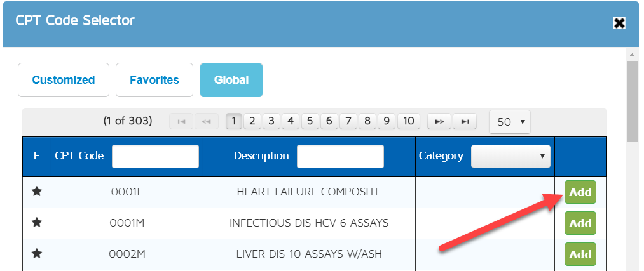Go to first page arrow
This screenshot has height=271, width=644.
point(181,121)
